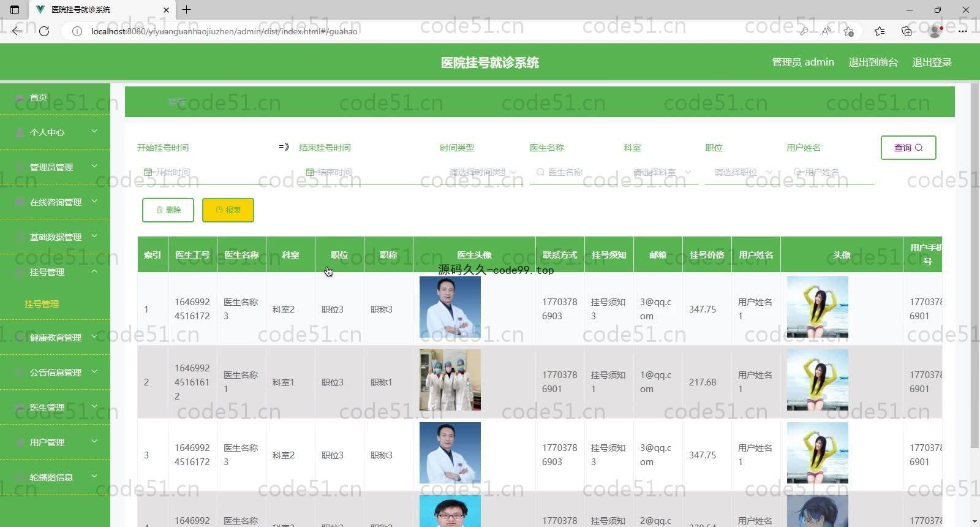
Task: Click the yellow 报表 report button
Action: 228,210
